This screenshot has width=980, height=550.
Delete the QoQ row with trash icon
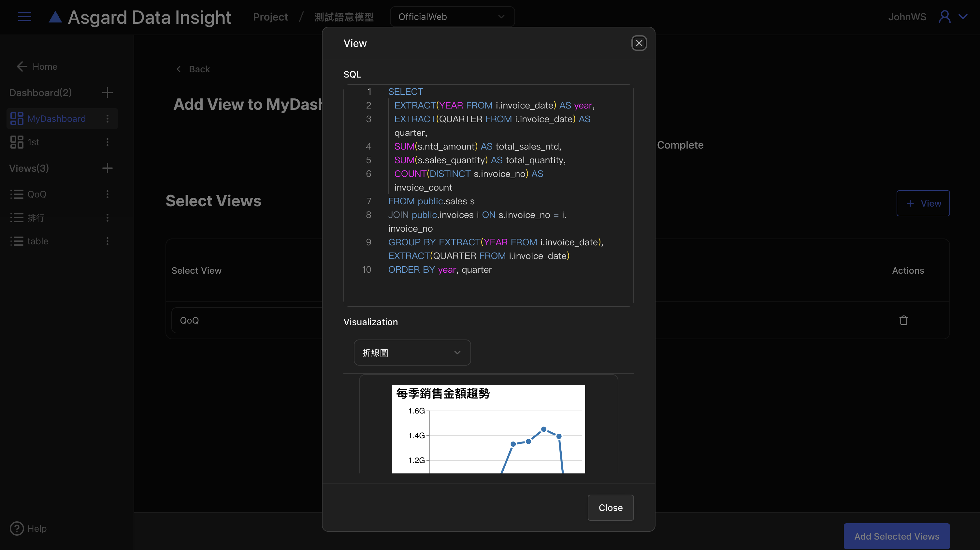[903, 320]
